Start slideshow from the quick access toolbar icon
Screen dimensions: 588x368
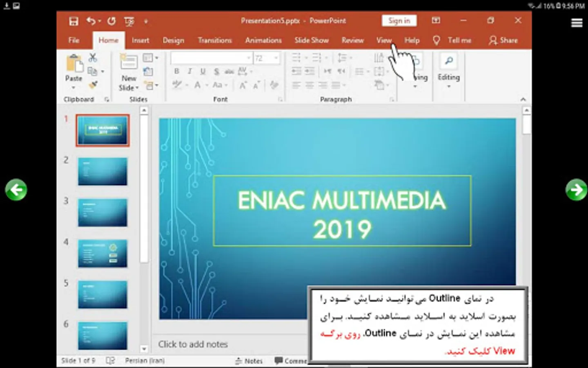[x=129, y=21]
